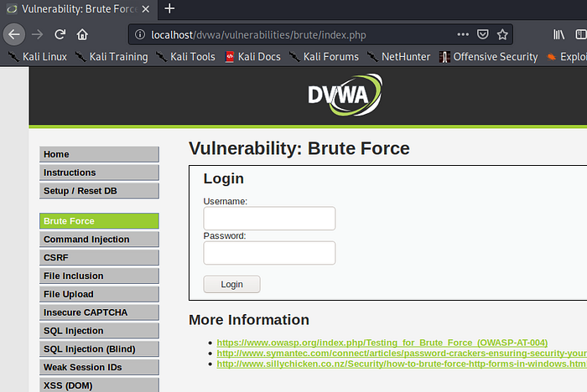The height and width of the screenshot is (392, 587).
Task: Click the 'More Information' heading
Action: 249,320
